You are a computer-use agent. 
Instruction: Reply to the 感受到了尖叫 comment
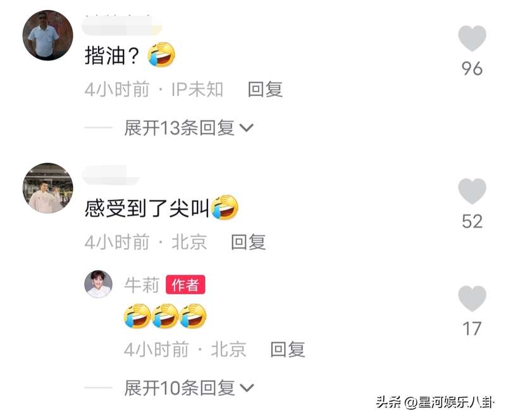[x=249, y=242]
